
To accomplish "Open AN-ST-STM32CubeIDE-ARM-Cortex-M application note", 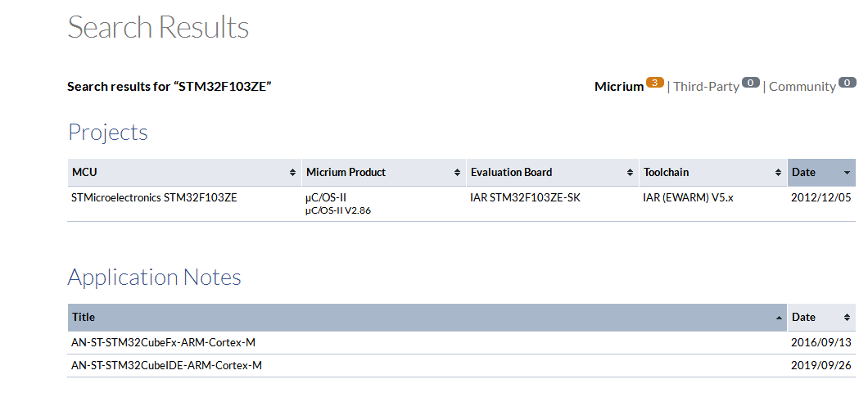I will (166, 366).
